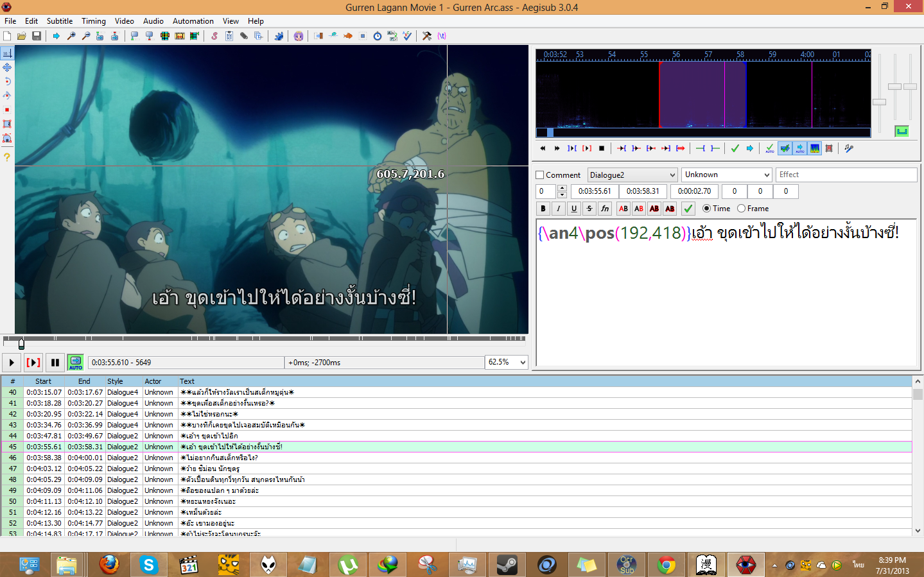Select the rotate on XY axis tool
This screenshot has height=577, width=924.
pyautogui.click(x=7, y=96)
